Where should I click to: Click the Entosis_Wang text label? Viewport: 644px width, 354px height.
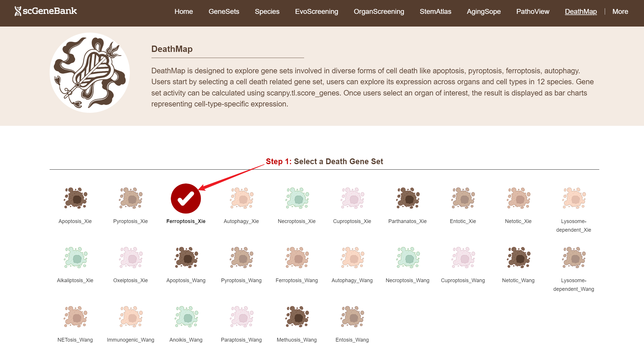coord(352,340)
